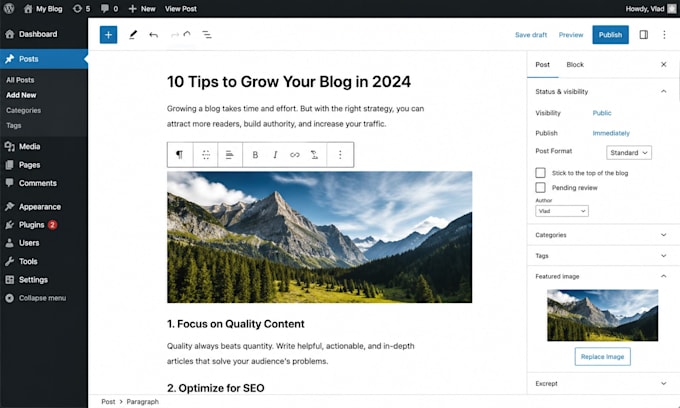Click the block drag handle icon

(206, 155)
